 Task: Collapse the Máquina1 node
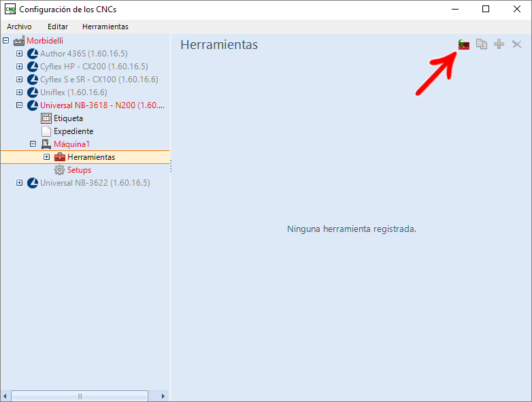[x=33, y=144]
